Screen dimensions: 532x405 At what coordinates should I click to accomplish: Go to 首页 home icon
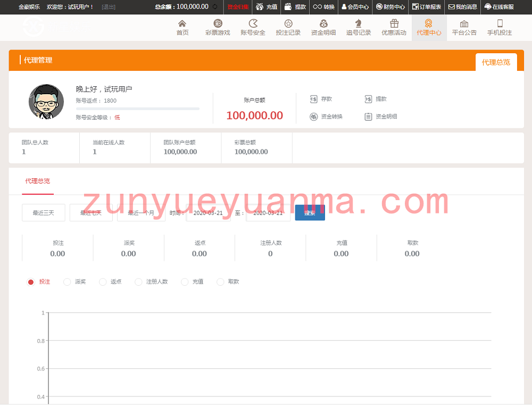click(x=182, y=28)
